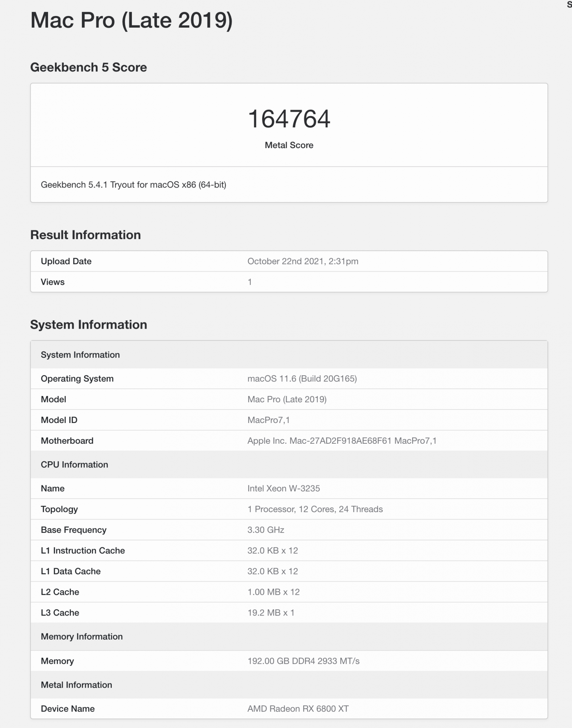The image size is (572, 728).
Task: Select the L3 Cache 19.2 MB value
Action: pyautogui.click(x=271, y=613)
